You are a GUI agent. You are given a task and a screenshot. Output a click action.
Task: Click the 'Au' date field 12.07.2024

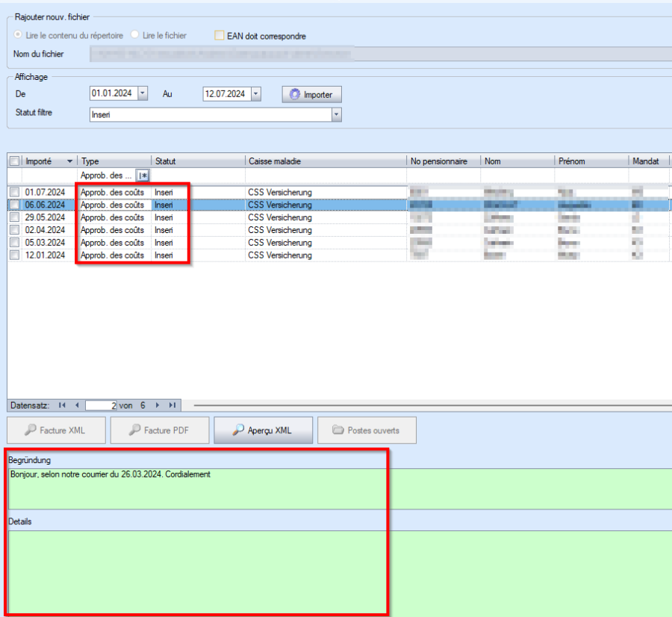click(x=226, y=94)
